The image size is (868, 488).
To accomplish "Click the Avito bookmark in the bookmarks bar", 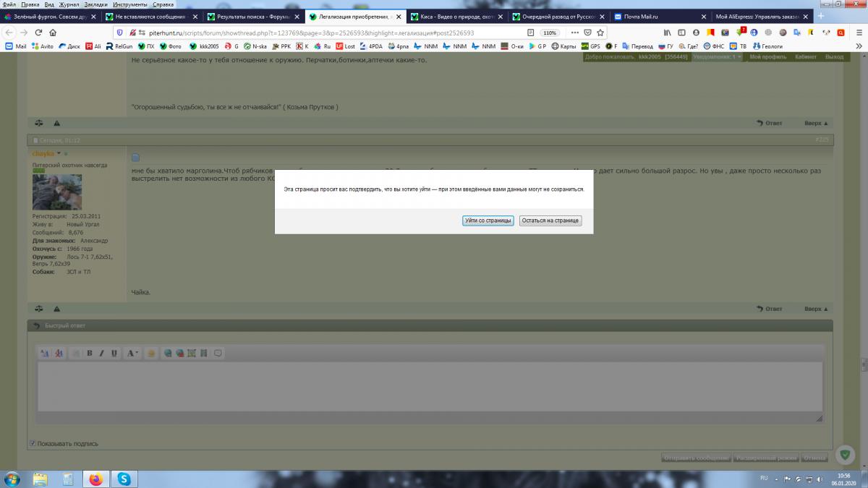I will pyautogui.click(x=43, y=46).
